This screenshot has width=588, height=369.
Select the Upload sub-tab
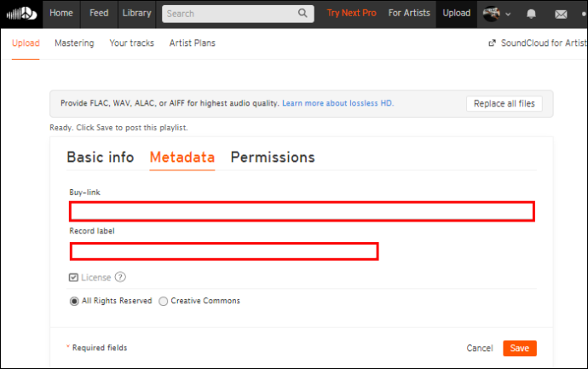(26, 43)
